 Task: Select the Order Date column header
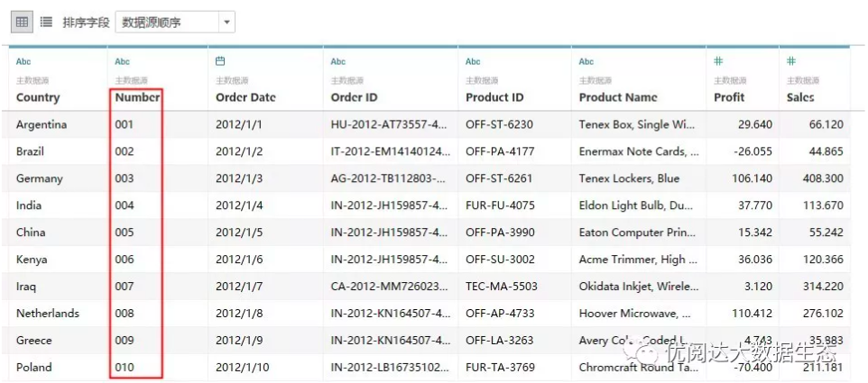pyautogui.click(x=245, y=98)
